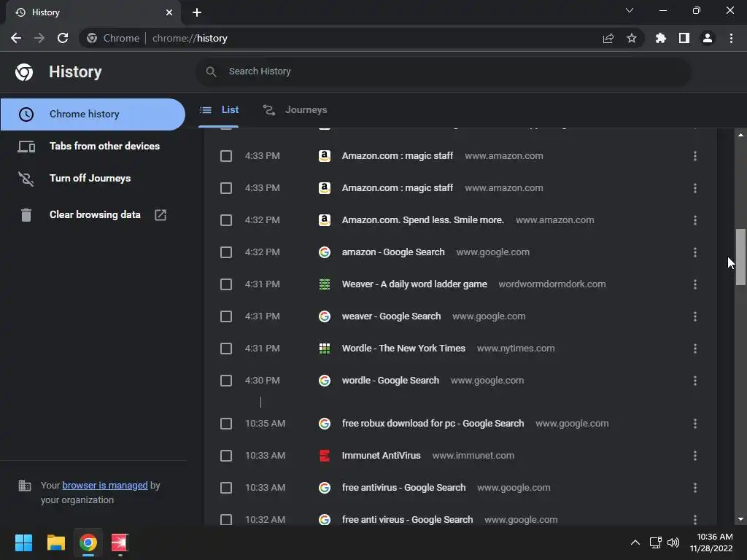
Task: Tick the Wordle New York Times checkbox
Action: coord(226,349)
